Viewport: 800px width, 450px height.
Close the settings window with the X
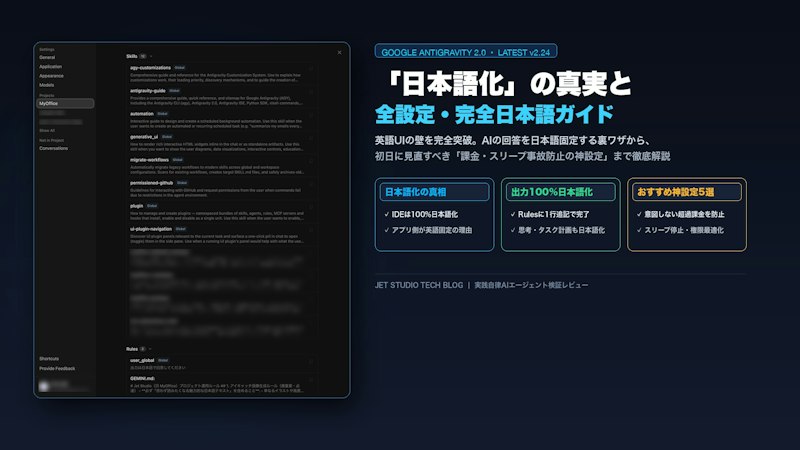[x=339, y=53]
